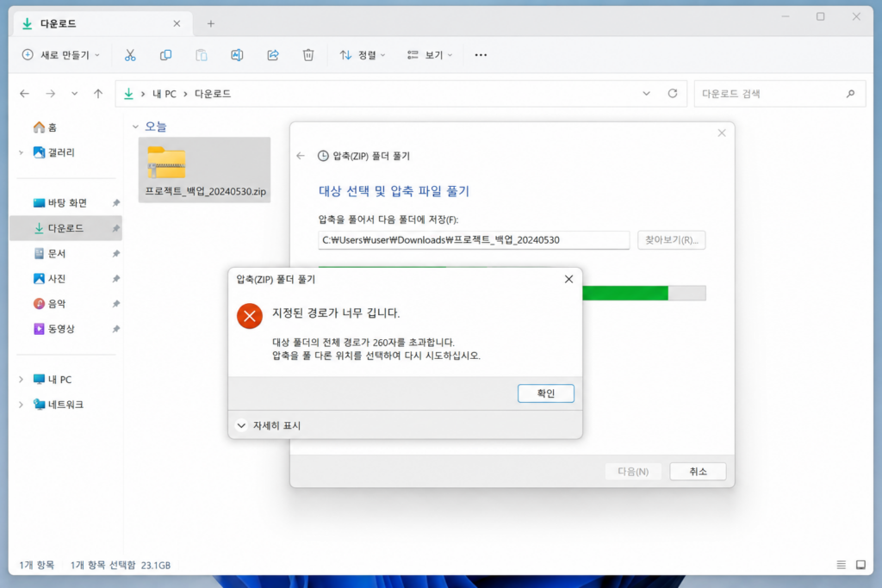Click 1개 항목 count in status bar
This screenshot has height=588, width=882.
36,565
